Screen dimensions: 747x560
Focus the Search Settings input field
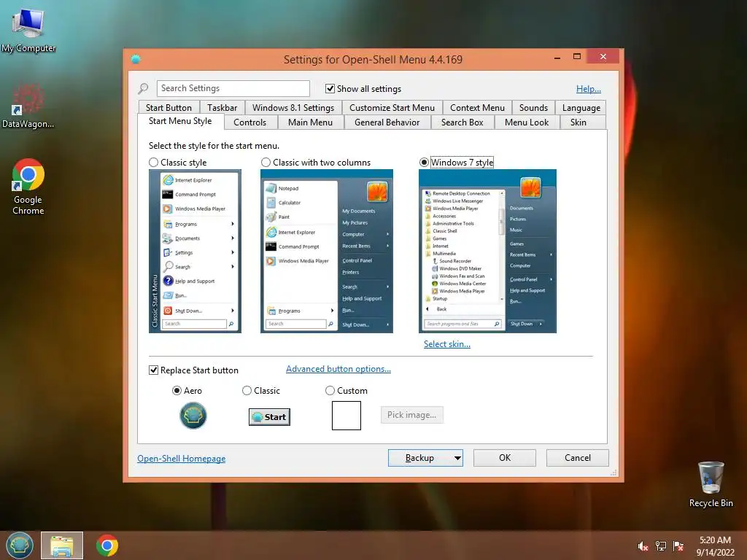[x=233, y=88]
